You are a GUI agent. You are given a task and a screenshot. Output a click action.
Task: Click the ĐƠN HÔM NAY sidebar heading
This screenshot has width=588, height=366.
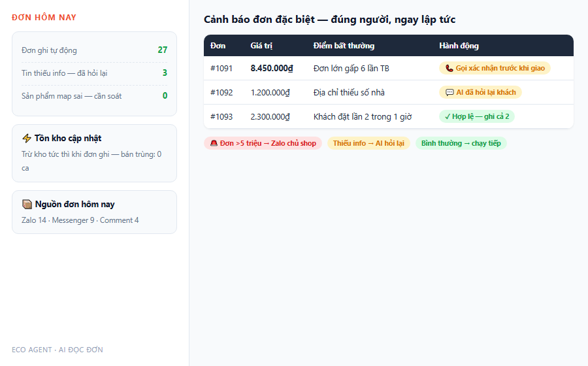(44, 17)
